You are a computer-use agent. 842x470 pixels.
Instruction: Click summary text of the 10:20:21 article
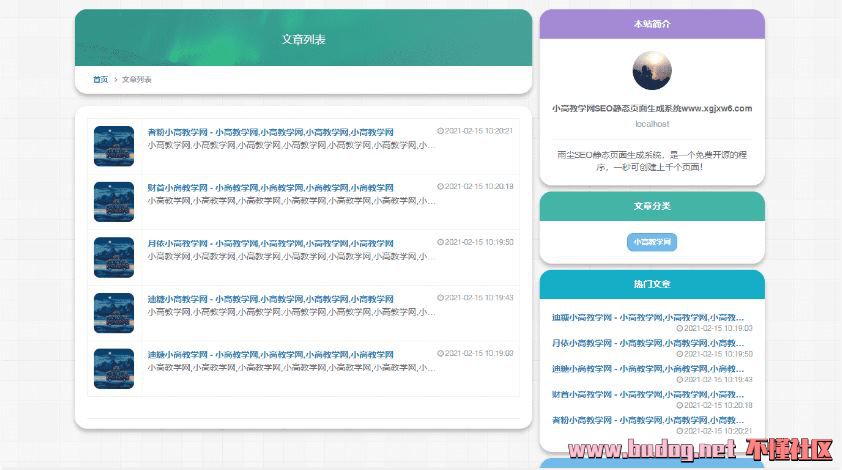coord(291,145)
